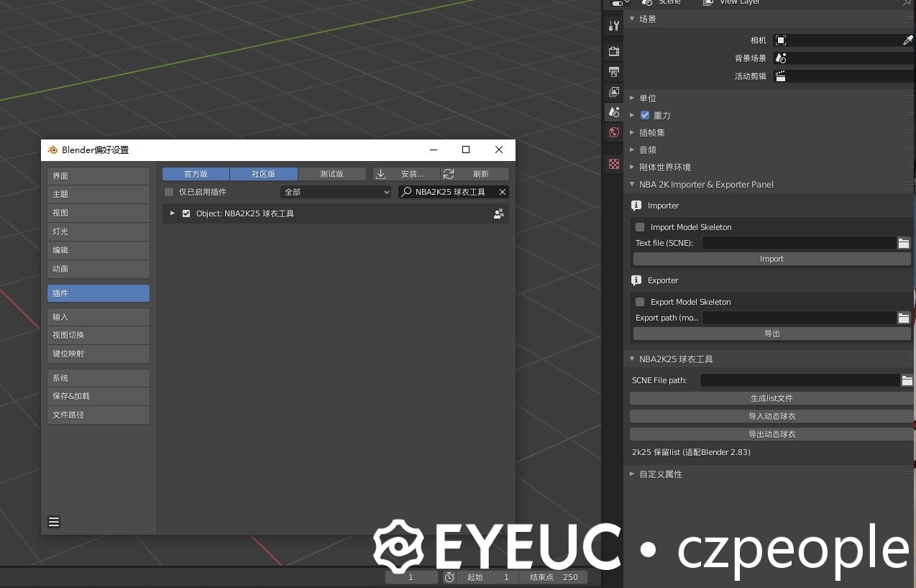This screenshot has height=588, width=916.
Task: Click the drag grip of the 单位 panel
Action: [910, 98]
